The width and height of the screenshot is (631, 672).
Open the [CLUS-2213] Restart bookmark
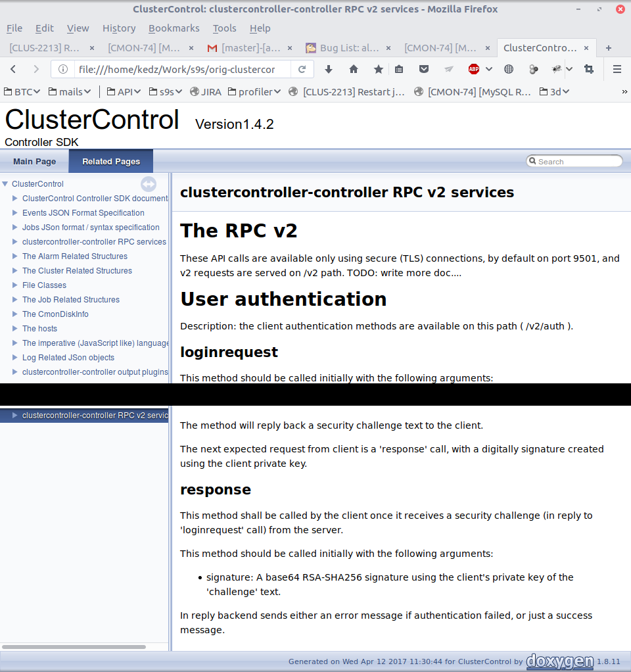[347, 91]
